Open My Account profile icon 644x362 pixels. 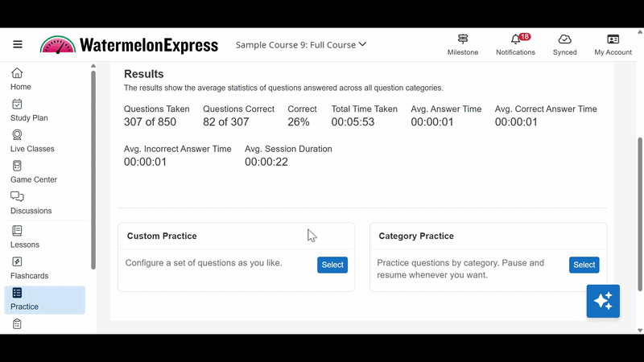[x=613, y=39]
